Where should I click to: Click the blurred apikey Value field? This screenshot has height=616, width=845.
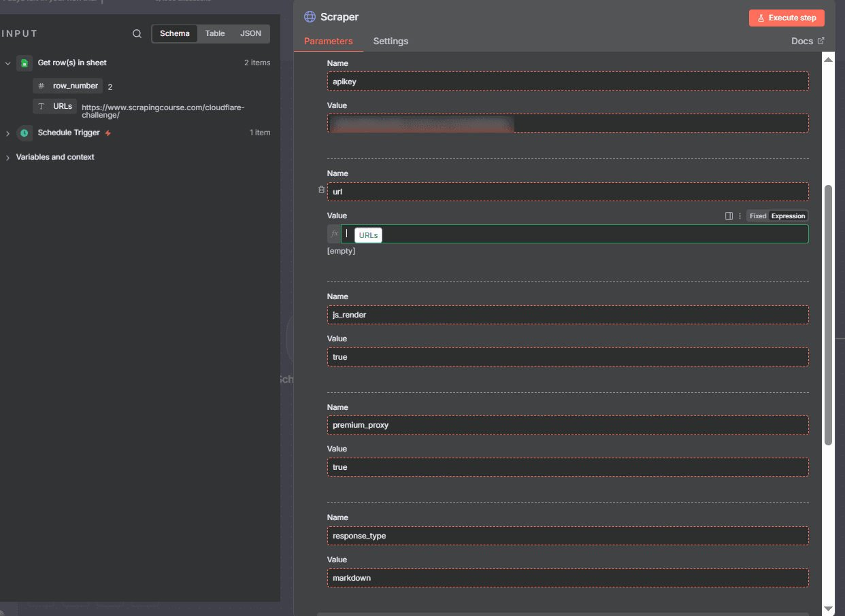pos(568,123)
